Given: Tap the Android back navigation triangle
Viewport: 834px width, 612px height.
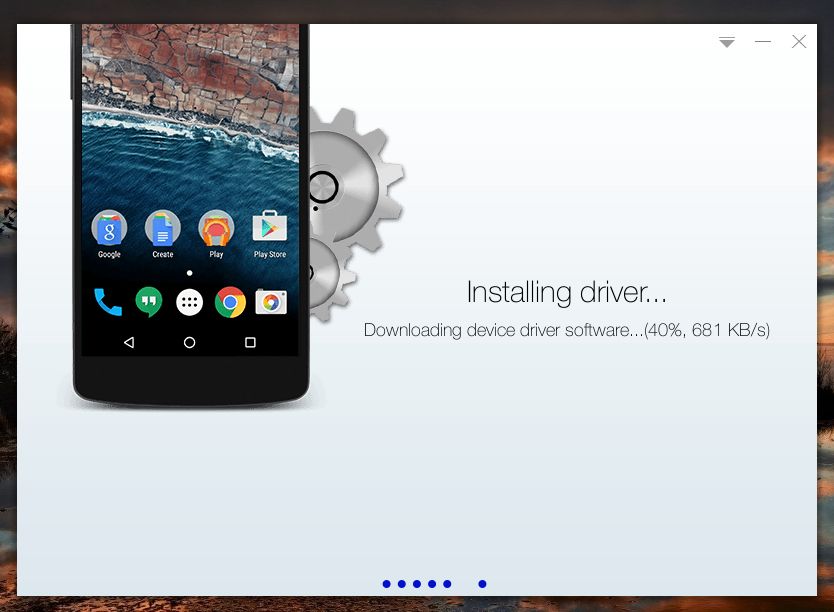Looking at the screenshot, I should coord(129,342).
